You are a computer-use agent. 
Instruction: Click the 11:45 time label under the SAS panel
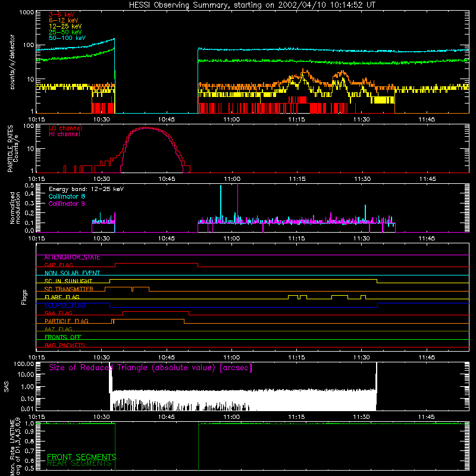[x=427, y=417]
